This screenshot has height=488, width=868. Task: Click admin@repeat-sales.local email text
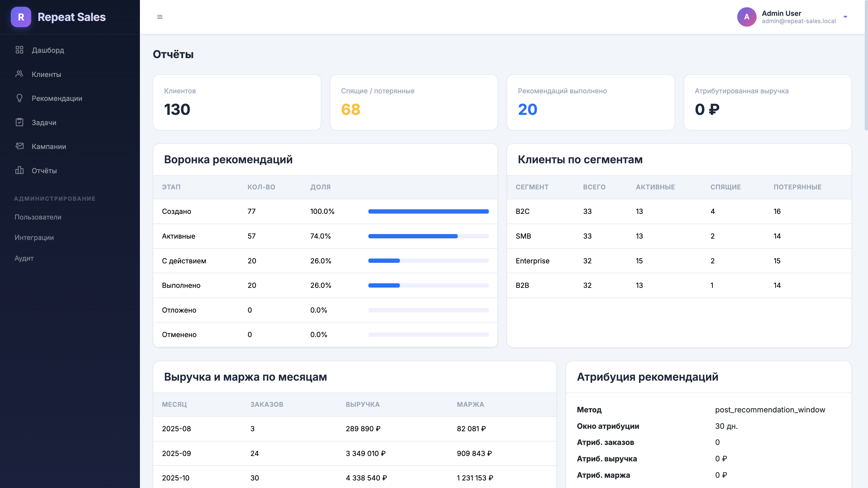pos(799,21)
